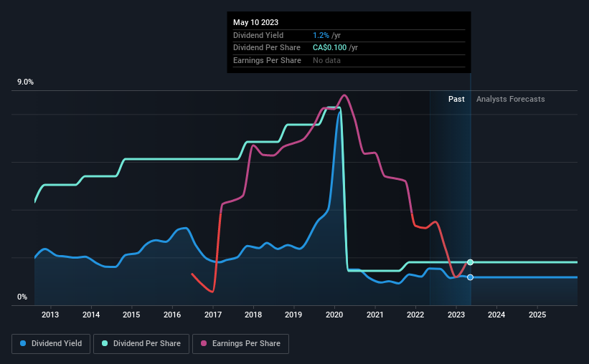
Task: Click the 'Past' label in chart
Action: [456, 99]
